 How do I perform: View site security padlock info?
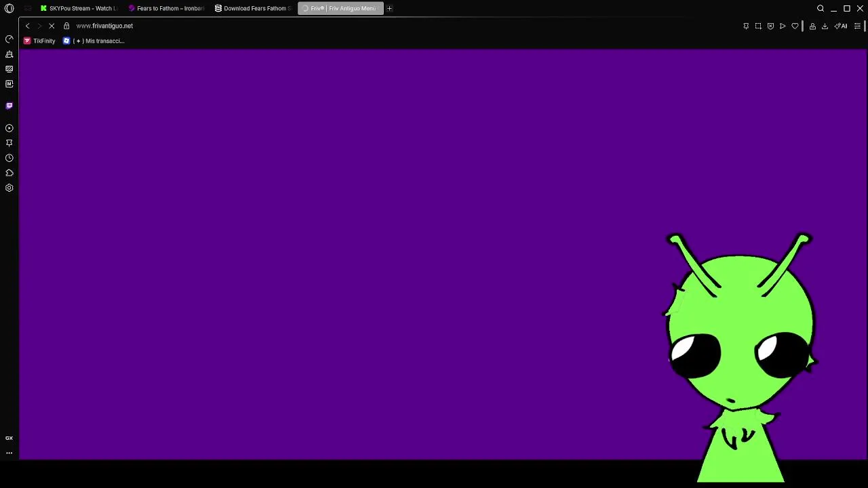pyautogui.click(x=66, y=26)
